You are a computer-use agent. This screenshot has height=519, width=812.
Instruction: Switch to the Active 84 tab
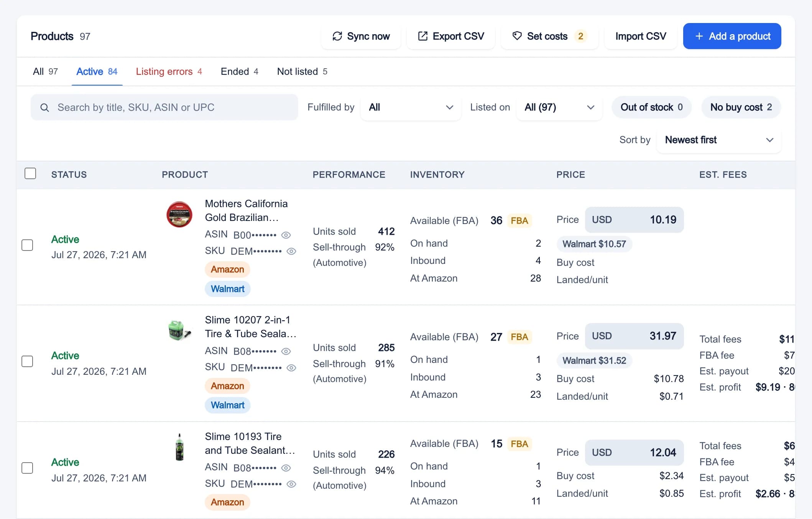(97, 71)
